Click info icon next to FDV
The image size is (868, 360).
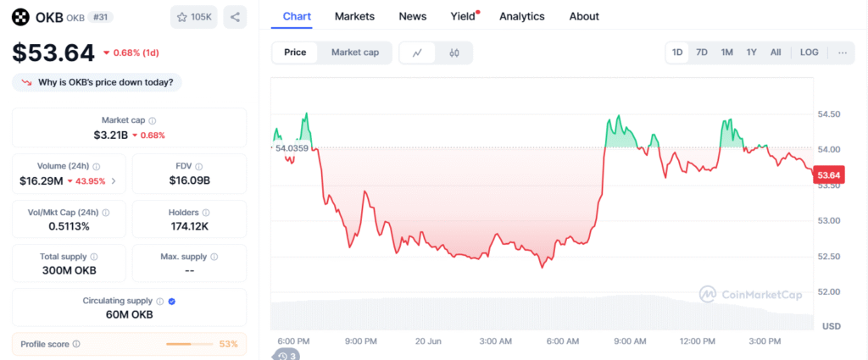pyautogui.click(x=198, y=167)
